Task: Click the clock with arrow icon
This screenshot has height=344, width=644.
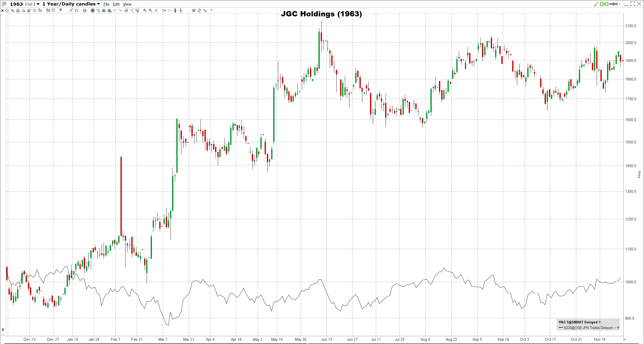Action: point(29,11)
